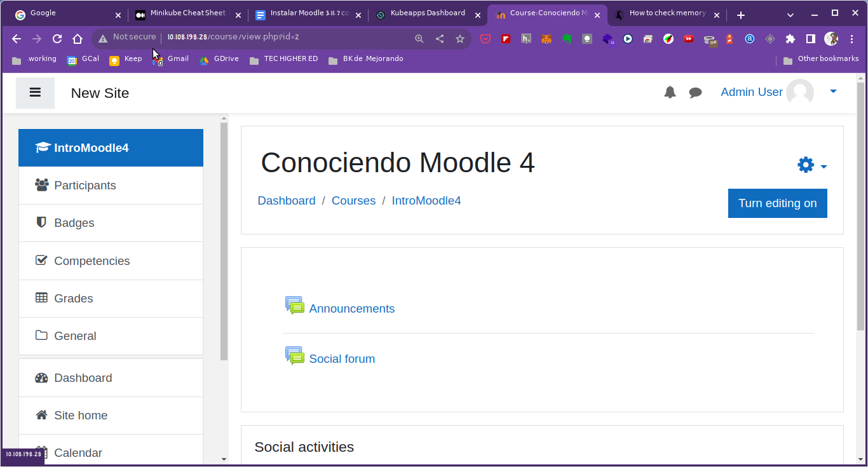Screen dimensions: 868x467
Task: Open the GDrive bookmark
Action: [x=219, y=60]
